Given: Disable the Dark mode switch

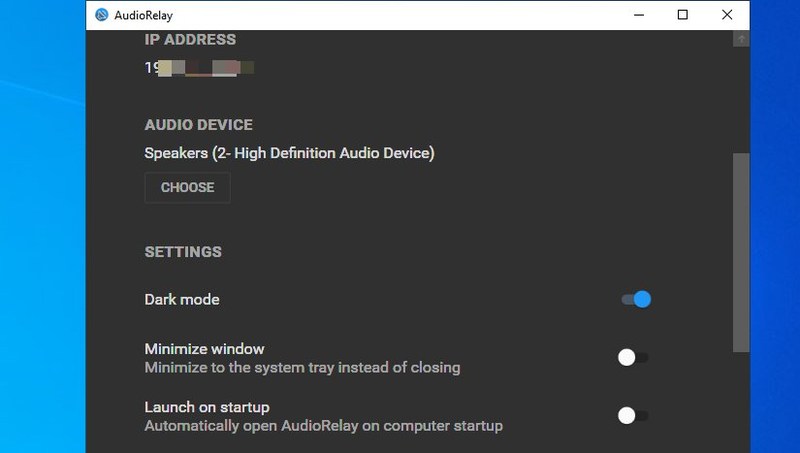Looking at the screenshot, I should (x=636, y=299).
